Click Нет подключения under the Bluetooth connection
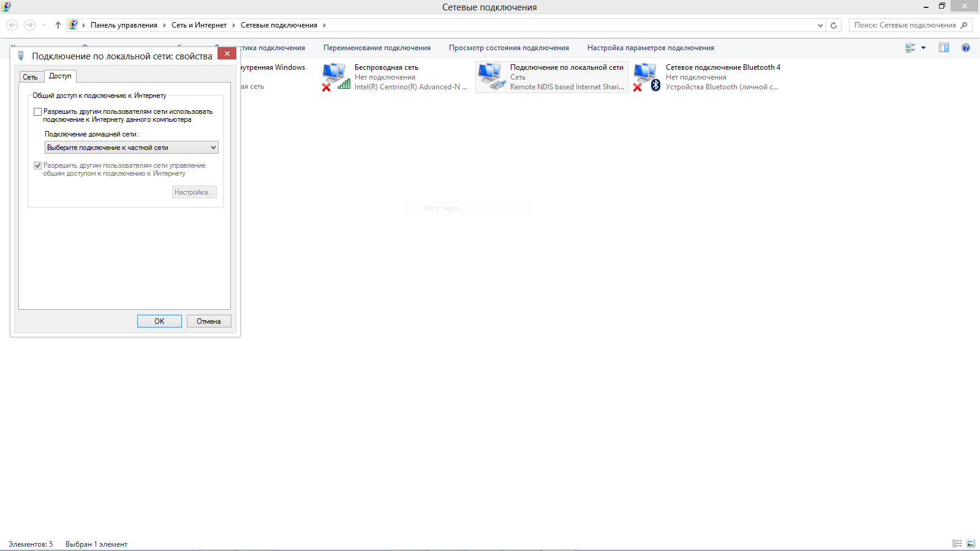The height and width of the screenshot is (551, 980). (696, 77)
